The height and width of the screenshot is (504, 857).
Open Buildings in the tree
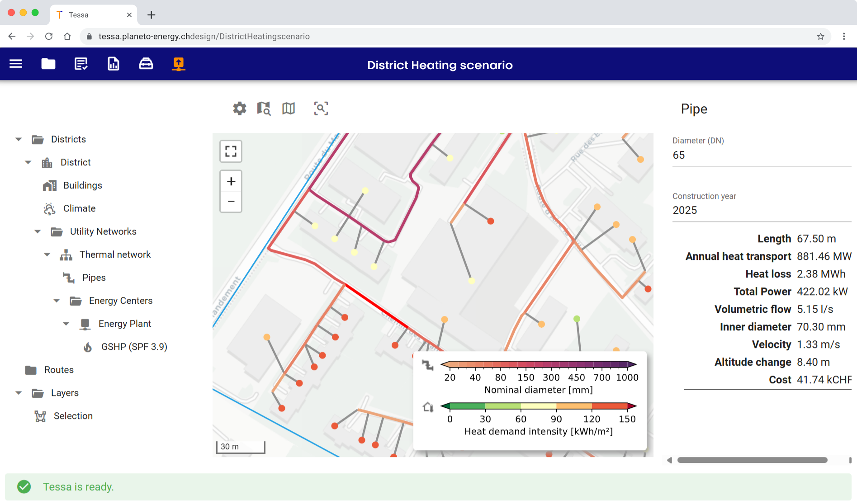coord(83,185)
